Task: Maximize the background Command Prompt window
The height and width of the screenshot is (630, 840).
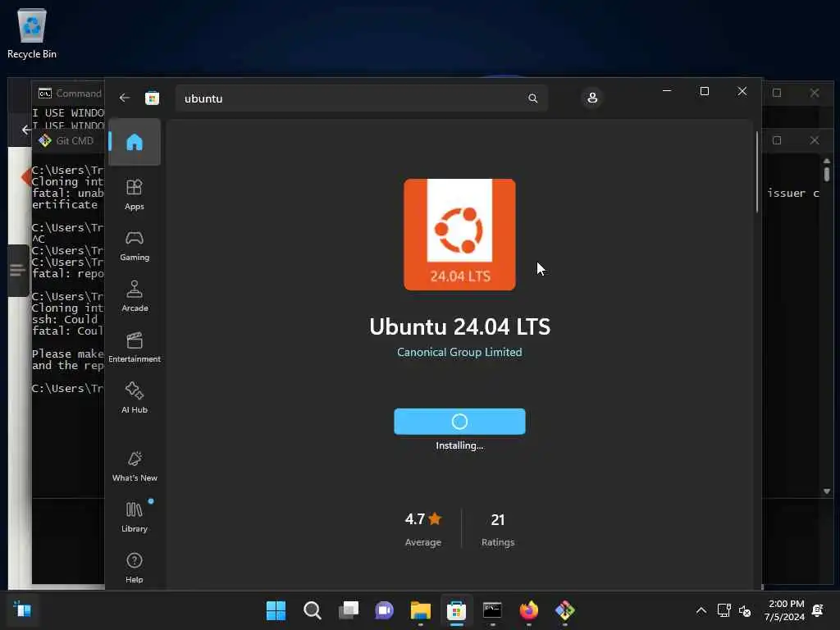Action: [777, 93]
